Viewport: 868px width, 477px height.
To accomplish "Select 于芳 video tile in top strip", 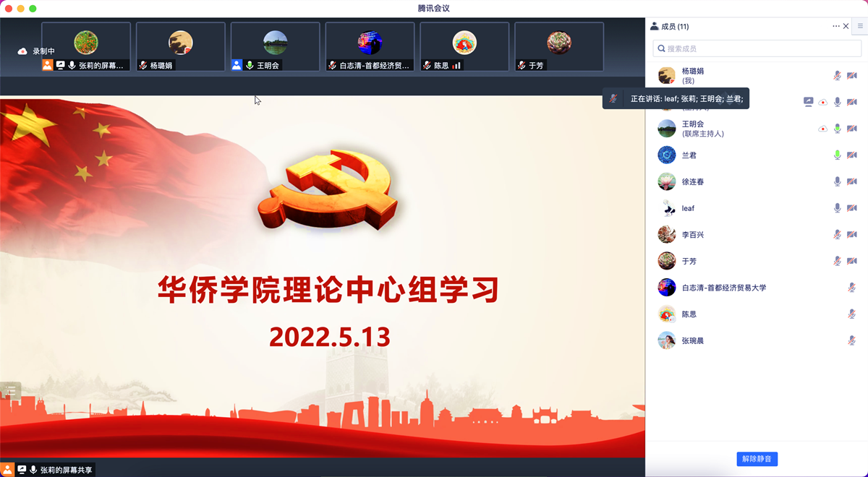I will (x=559, y=46).
